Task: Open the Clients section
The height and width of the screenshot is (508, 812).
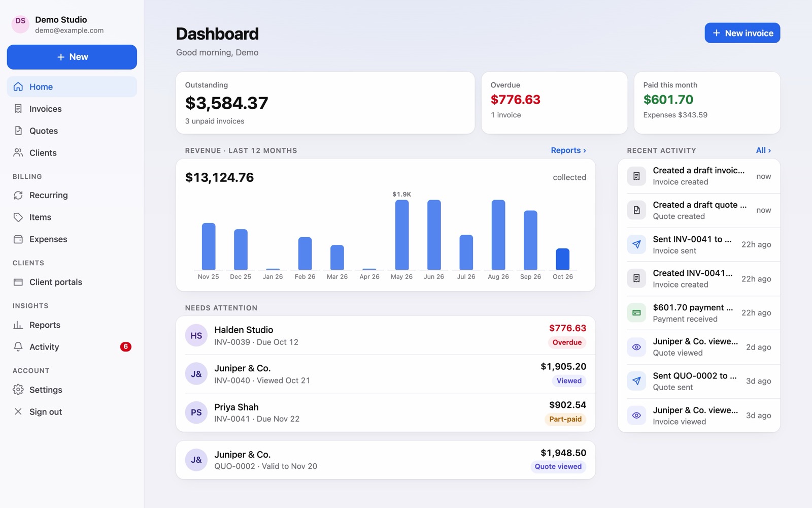Action: 72,152
